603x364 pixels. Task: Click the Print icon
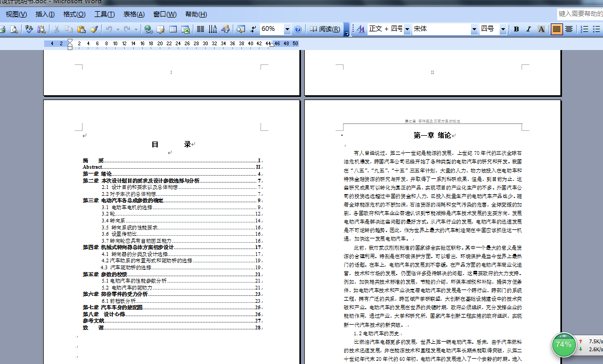[x=2, y=29]
